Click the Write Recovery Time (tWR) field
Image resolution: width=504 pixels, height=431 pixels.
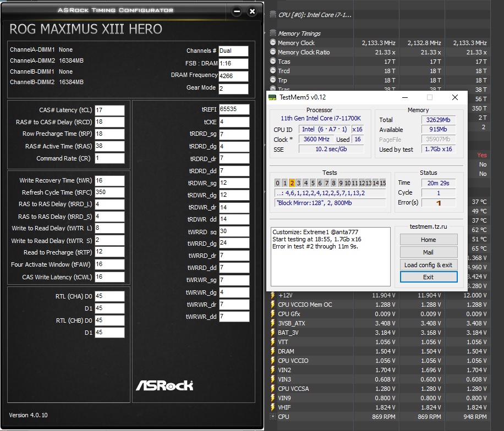point(109,180)
